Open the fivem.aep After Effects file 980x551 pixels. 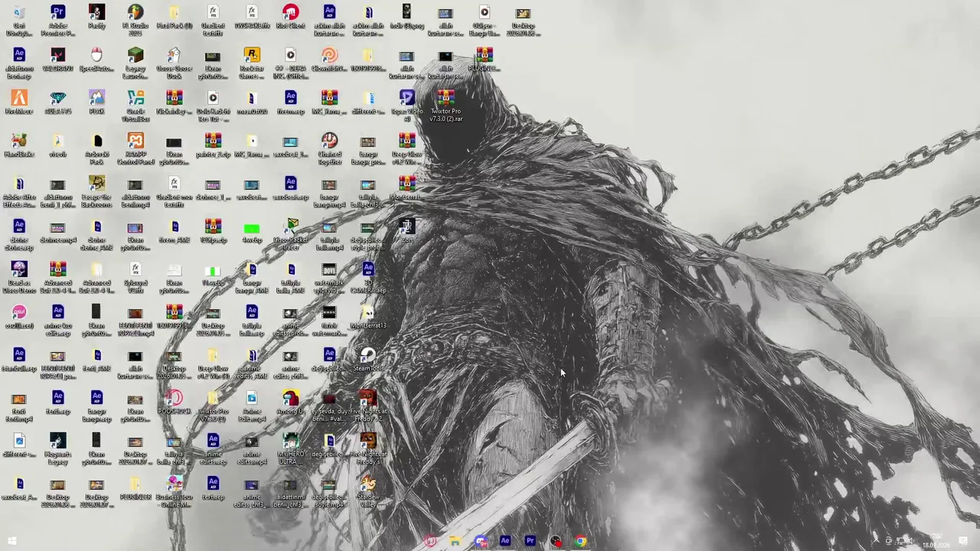point(290,103)
